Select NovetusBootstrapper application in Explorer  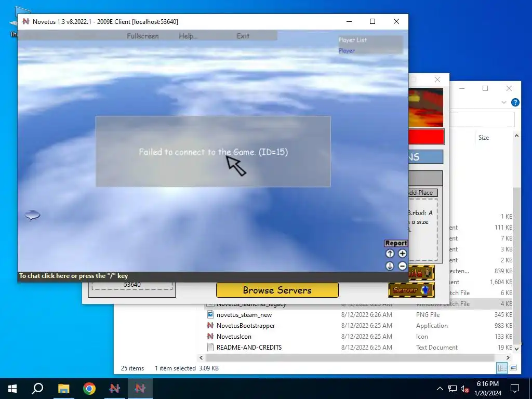(x=246, y=326)
